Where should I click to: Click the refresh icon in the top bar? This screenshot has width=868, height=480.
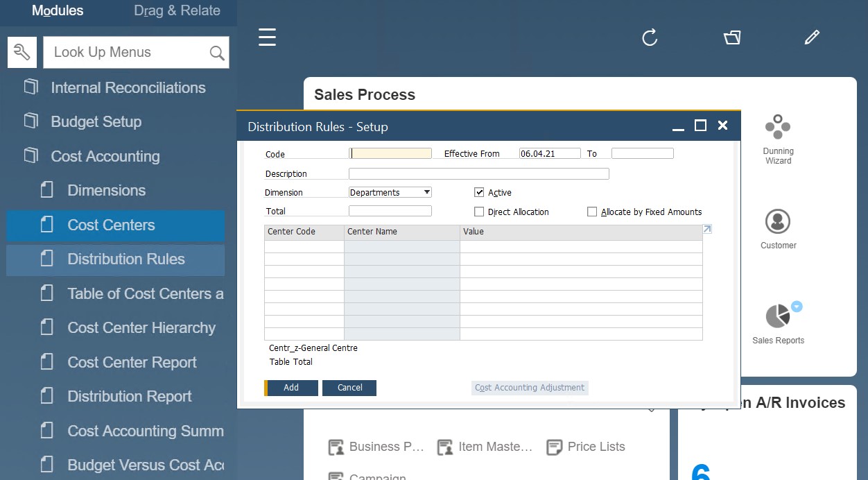tap(650, 37)
